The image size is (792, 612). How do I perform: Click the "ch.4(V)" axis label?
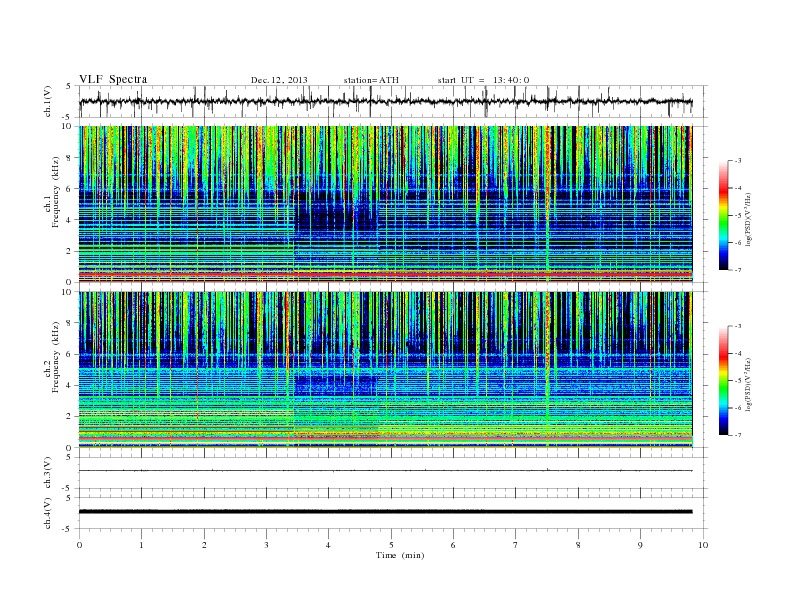48,513
